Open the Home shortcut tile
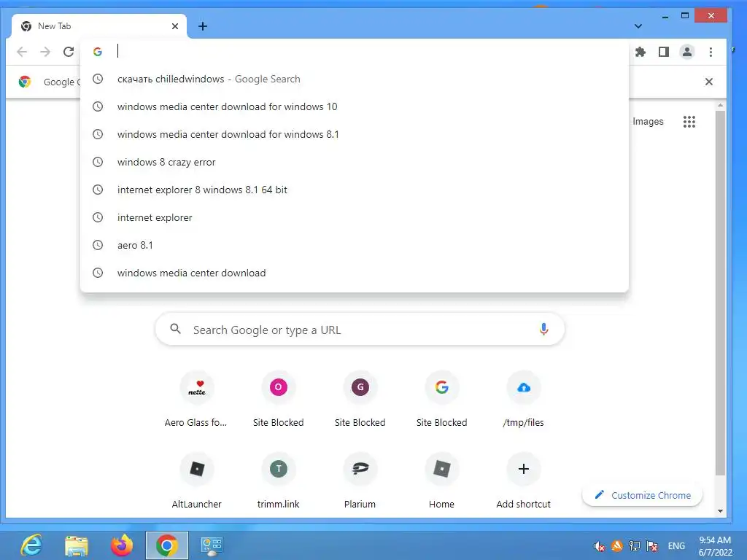The height and width of the screenshot is (560, 747). point(441,482)
